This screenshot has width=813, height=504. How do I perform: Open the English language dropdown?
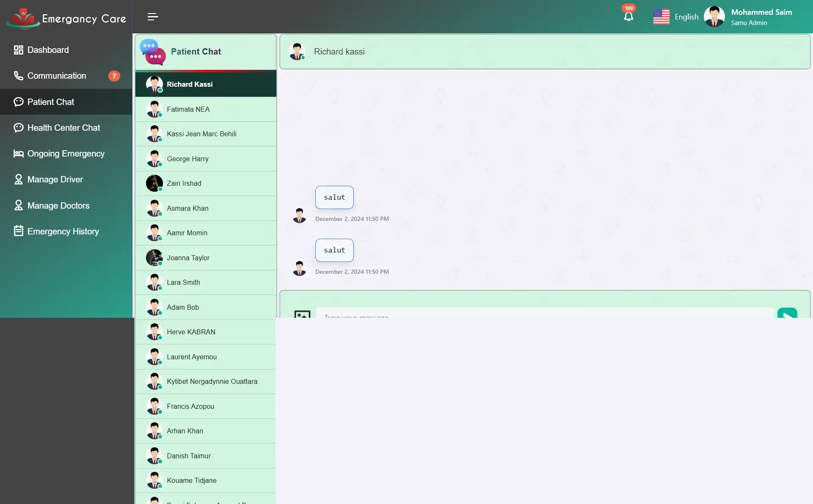click(x=686, y=16)
